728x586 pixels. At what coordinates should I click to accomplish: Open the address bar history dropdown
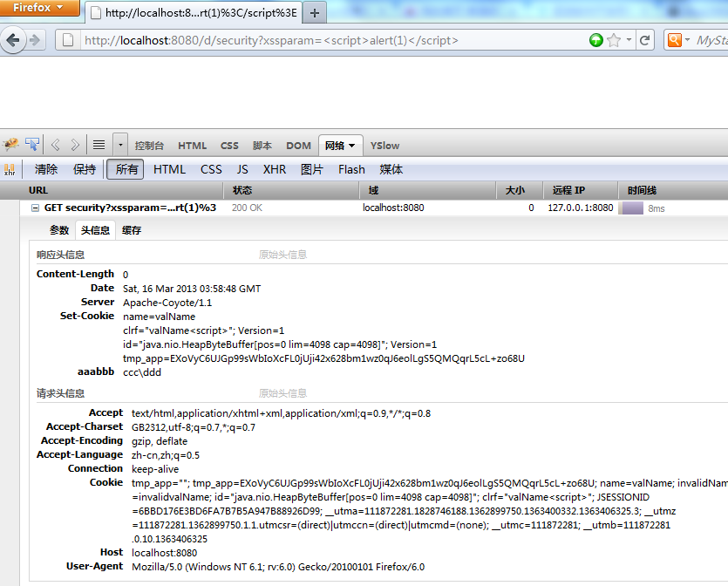[x=629, y=40]
